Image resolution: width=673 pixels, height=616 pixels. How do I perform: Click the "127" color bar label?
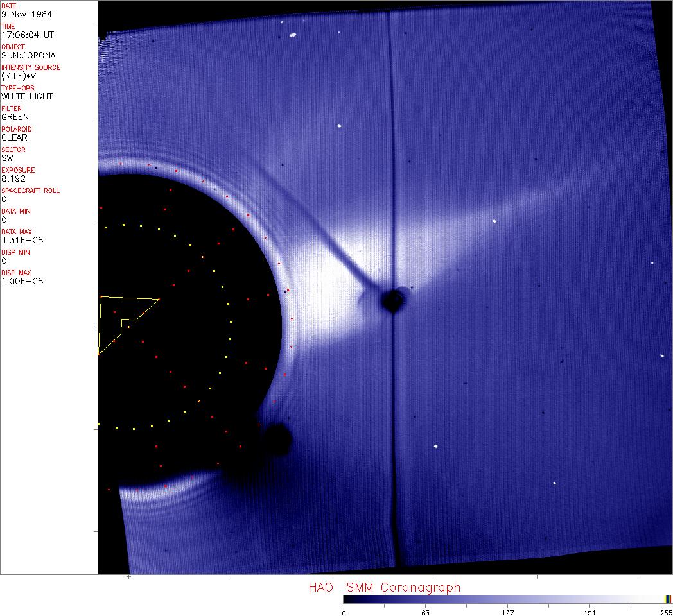tap(507, 612)
